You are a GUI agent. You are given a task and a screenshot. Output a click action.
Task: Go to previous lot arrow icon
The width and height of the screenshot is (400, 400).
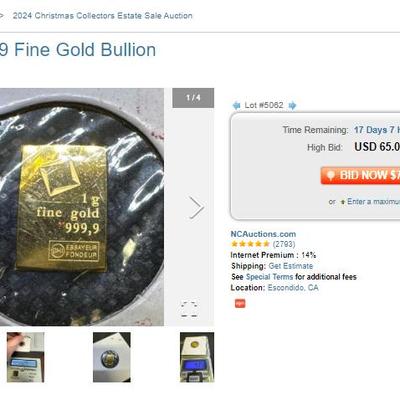236,106
